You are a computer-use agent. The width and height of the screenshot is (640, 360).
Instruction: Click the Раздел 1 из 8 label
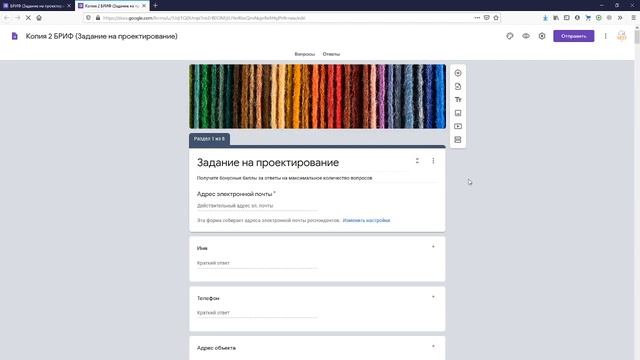point(209,139)
